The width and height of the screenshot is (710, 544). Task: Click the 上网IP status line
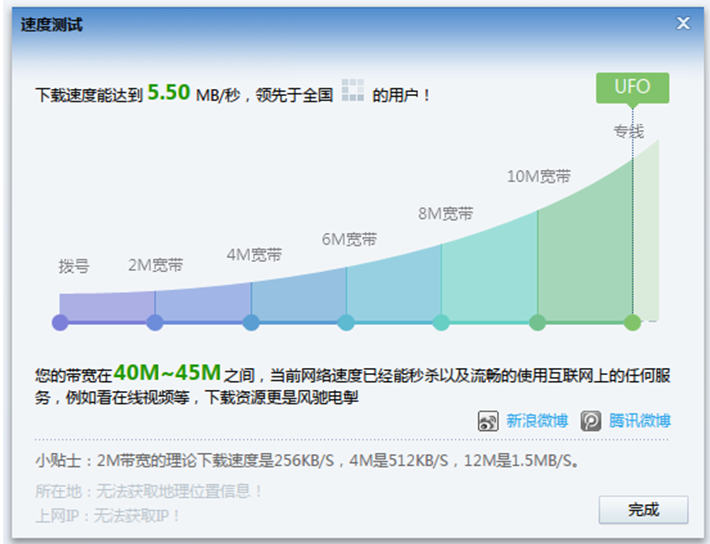click(x=108, y=515)
